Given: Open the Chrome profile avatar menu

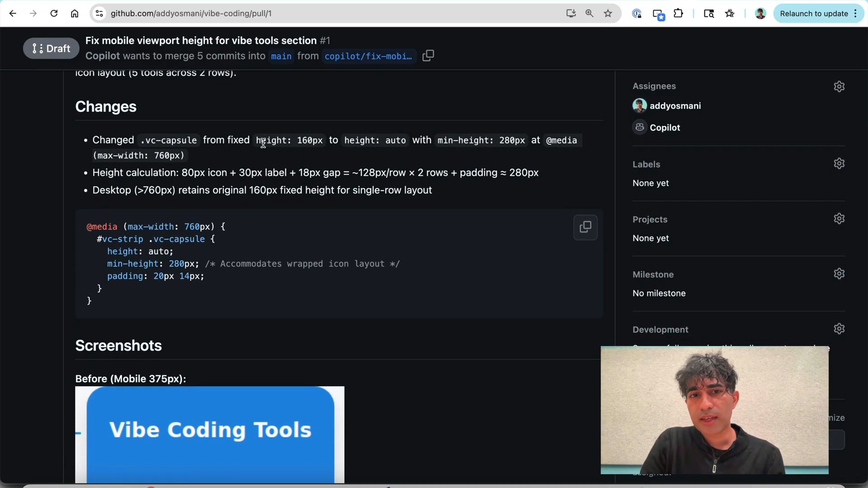Looking at the screenshot, I should point(760,14).
